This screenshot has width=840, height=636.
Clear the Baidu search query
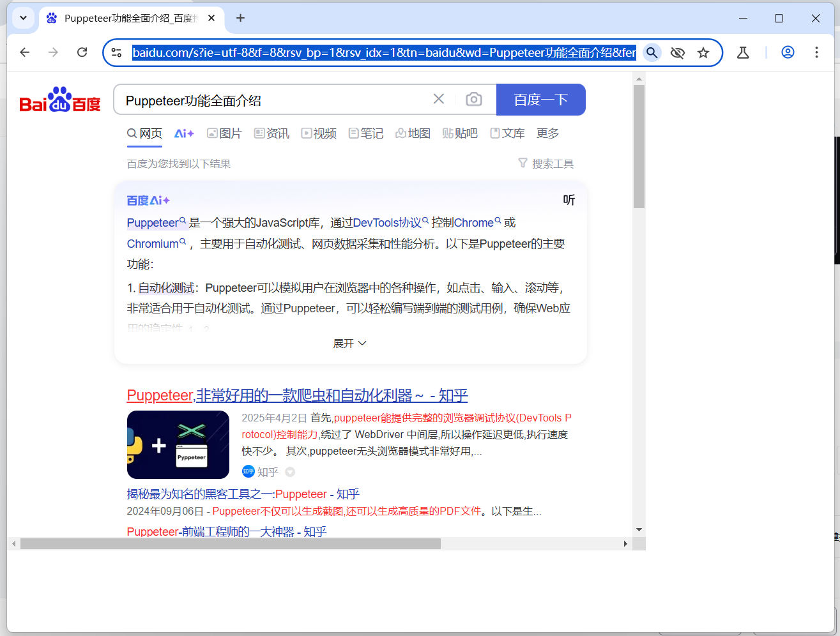click(x=438, y=99)
